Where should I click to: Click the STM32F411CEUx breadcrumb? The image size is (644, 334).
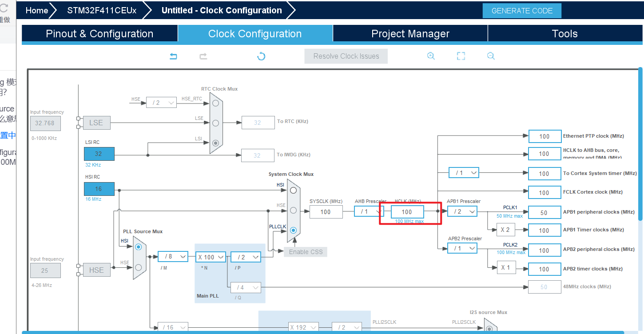tap(102, 11)
